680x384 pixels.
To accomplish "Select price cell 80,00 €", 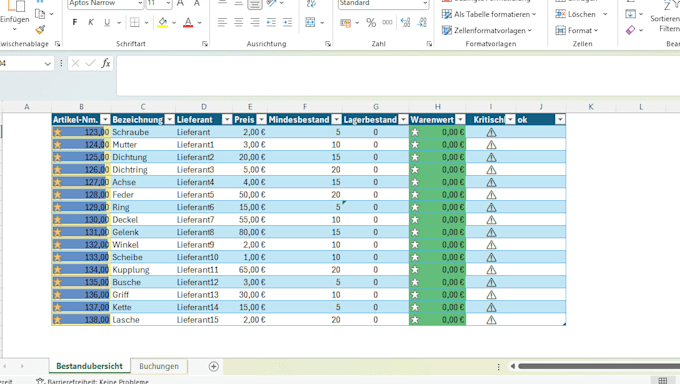I will pyautogui.click(x=250, y=232).
